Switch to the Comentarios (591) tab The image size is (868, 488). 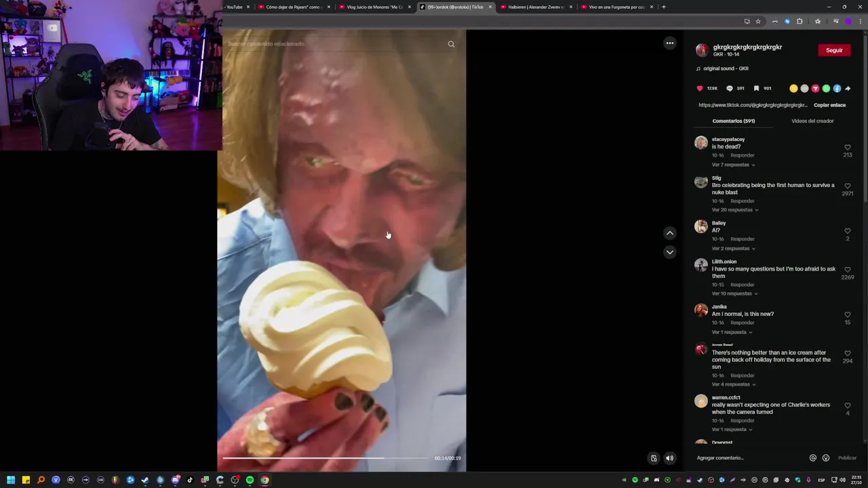[x=733, y=121]
